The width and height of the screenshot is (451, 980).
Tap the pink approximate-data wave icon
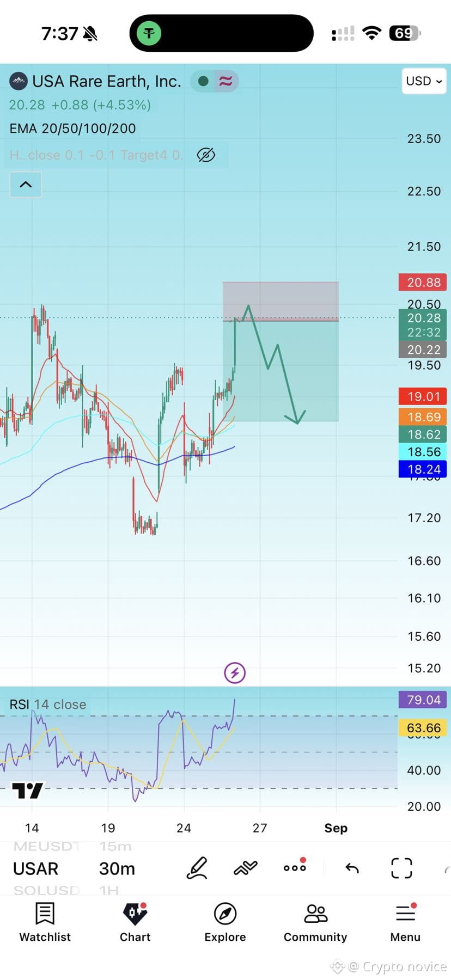click(225, 81)
